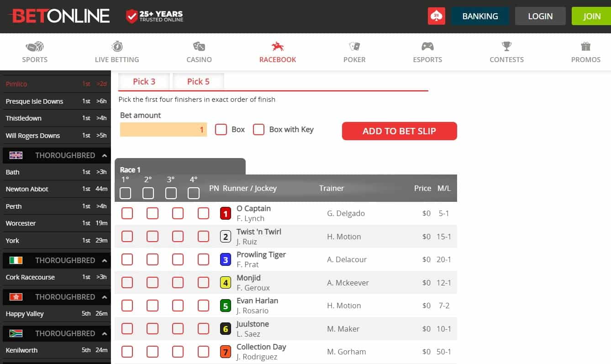The height and width of the screenshot is (364, 611).
Task: Click the South Africa flag icon in sidebar
Action: tap(16, 333)
